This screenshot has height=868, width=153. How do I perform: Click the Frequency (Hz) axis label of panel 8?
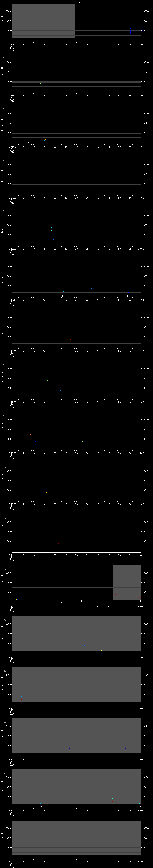point(2,378)
